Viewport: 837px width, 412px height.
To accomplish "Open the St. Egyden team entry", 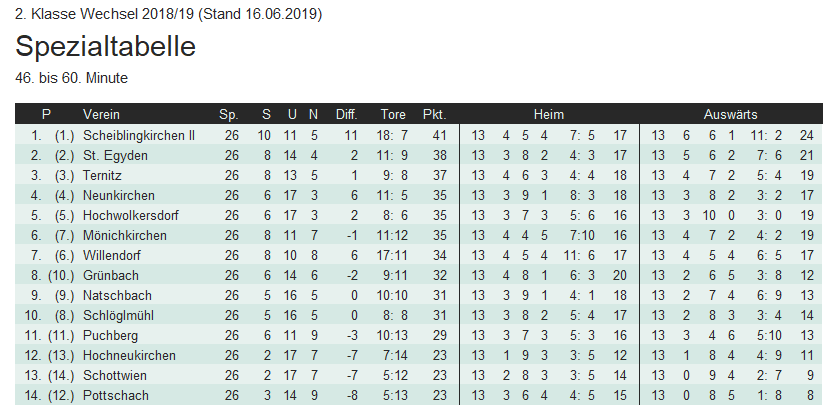I will pos(116,155).
